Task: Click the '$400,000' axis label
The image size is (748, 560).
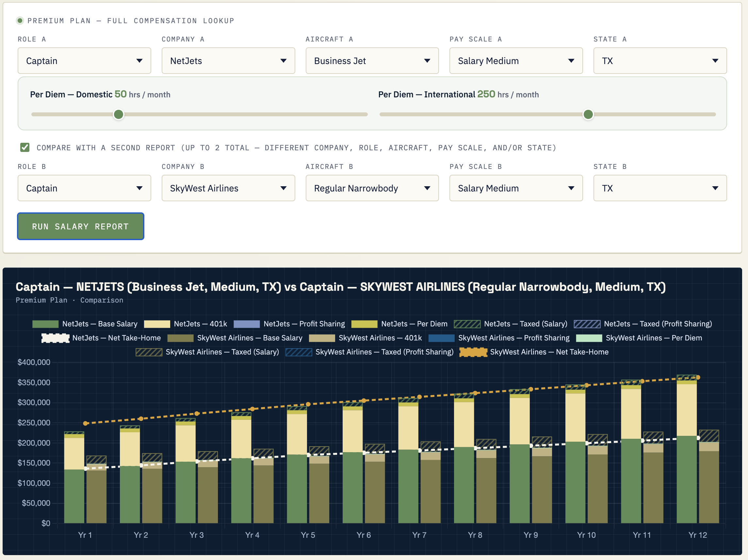Action: 34,362
